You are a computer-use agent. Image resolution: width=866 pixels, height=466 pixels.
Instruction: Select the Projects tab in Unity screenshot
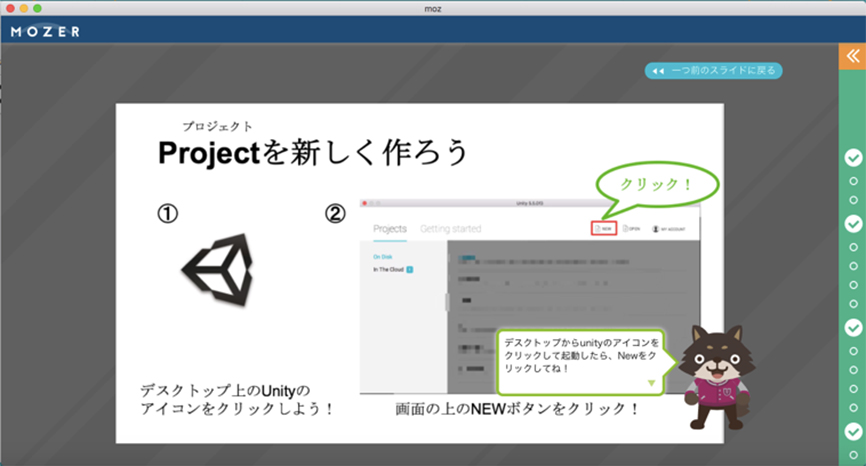[390, 229]
